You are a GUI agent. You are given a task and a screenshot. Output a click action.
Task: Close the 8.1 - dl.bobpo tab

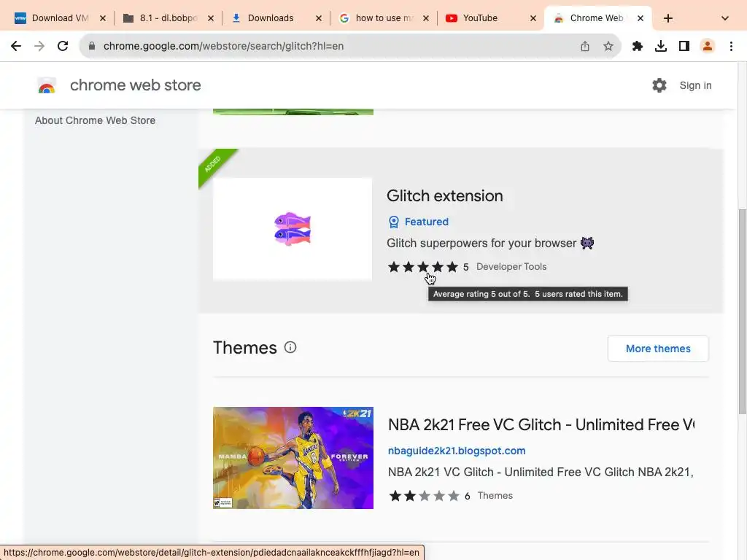click(211, 18)
